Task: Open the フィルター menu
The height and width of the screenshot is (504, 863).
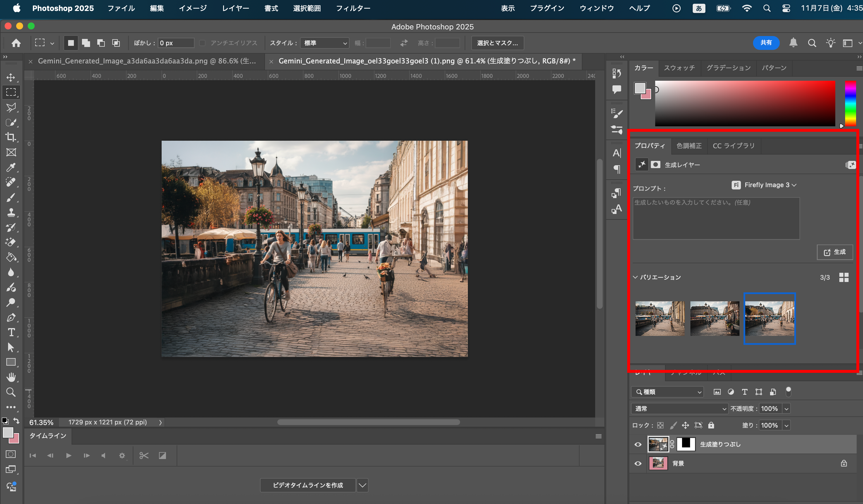Action: [x=353, y=8]
